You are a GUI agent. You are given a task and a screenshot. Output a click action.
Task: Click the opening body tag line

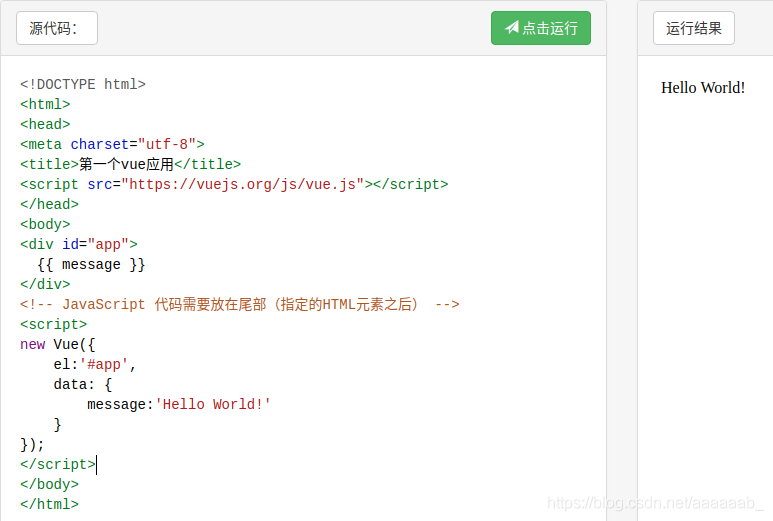point(45,224)
